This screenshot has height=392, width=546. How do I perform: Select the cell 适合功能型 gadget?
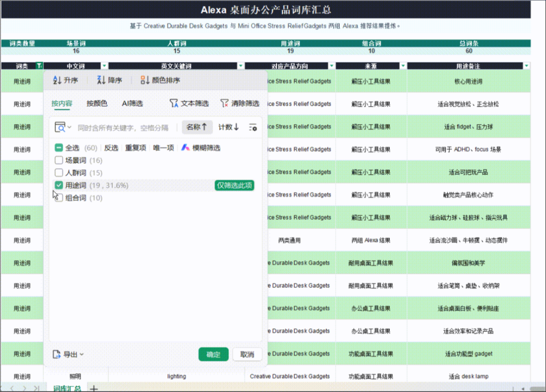coord(468,354)
